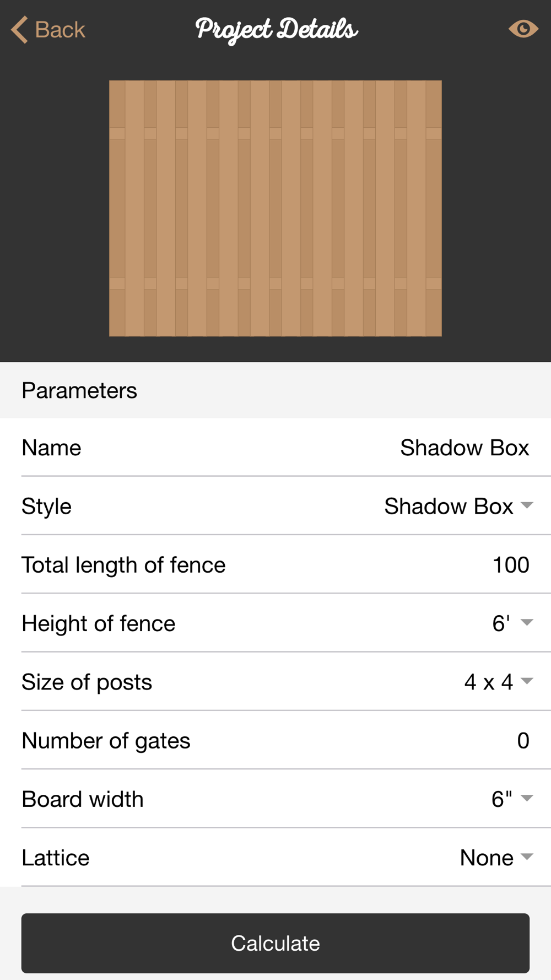
Task: Open the Lattice dropdown arrow
Action: coord(527,857)
